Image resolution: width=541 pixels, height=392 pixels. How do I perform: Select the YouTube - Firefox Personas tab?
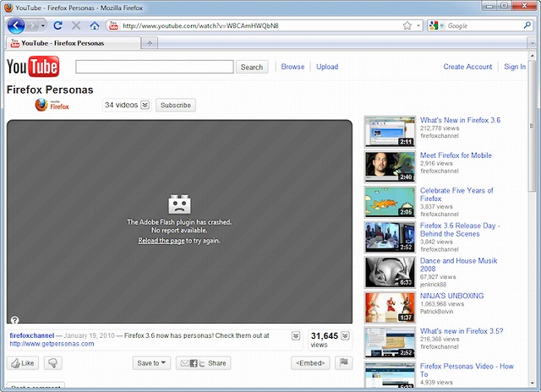[x=69, y=42]
